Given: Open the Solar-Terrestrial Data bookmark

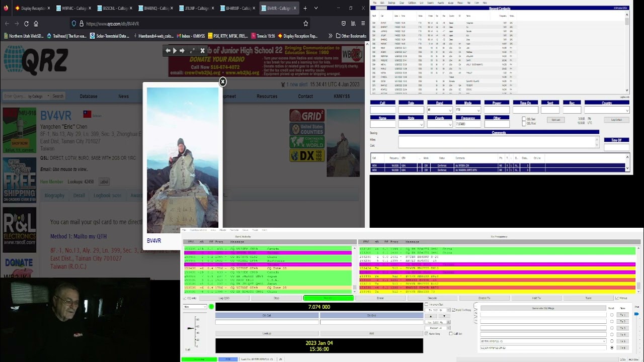Looking at the screenshot, I should pos(110,36).
